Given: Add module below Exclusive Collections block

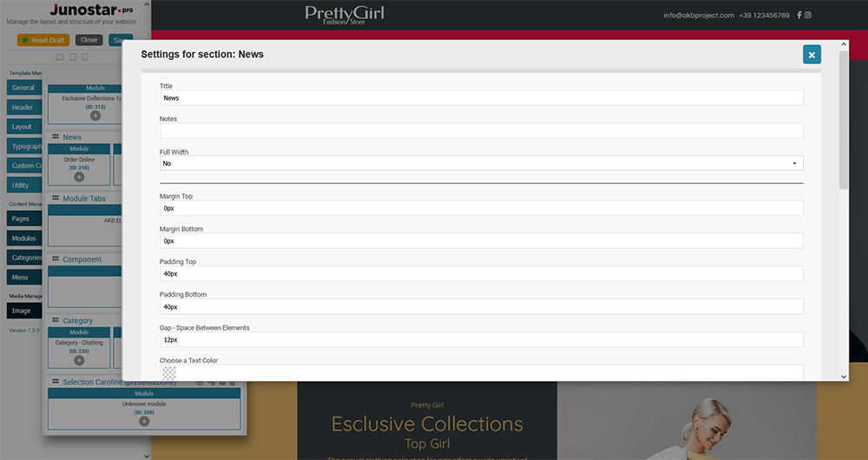Looking at the screenshot, I should tap(95, 115).
